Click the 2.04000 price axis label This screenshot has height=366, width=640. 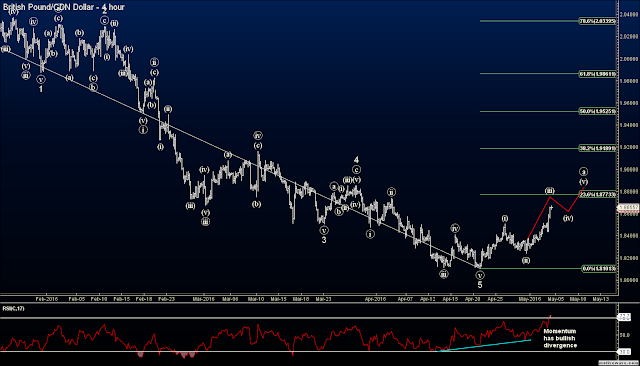click(629, 15)
